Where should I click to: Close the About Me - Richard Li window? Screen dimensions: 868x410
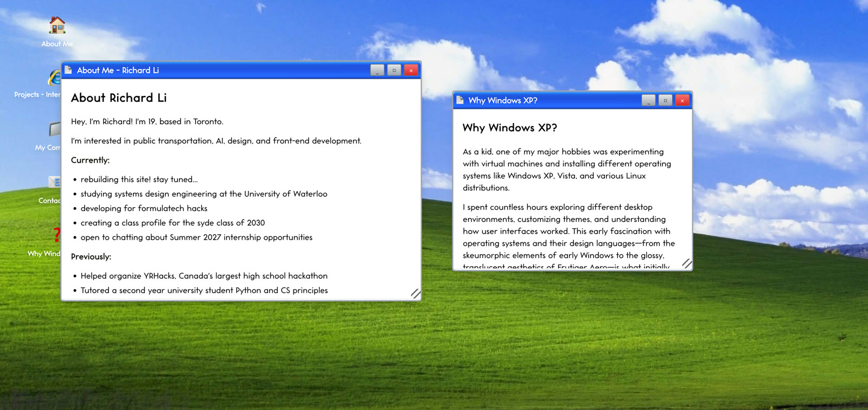tap(411, 70)
